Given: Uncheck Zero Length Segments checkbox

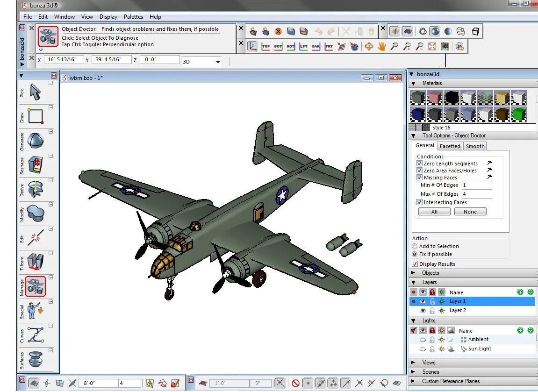Looking at the screenshot, I should pos(419,164).
